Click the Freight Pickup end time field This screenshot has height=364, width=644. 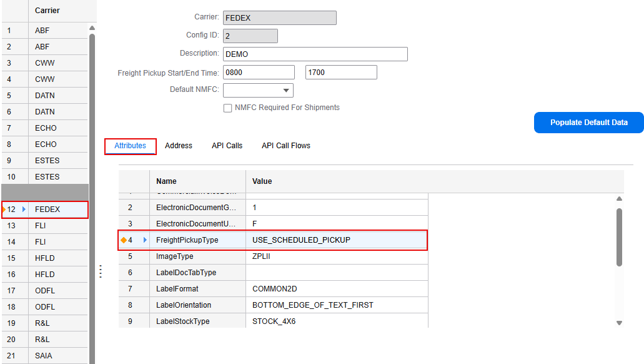point(341,73)
